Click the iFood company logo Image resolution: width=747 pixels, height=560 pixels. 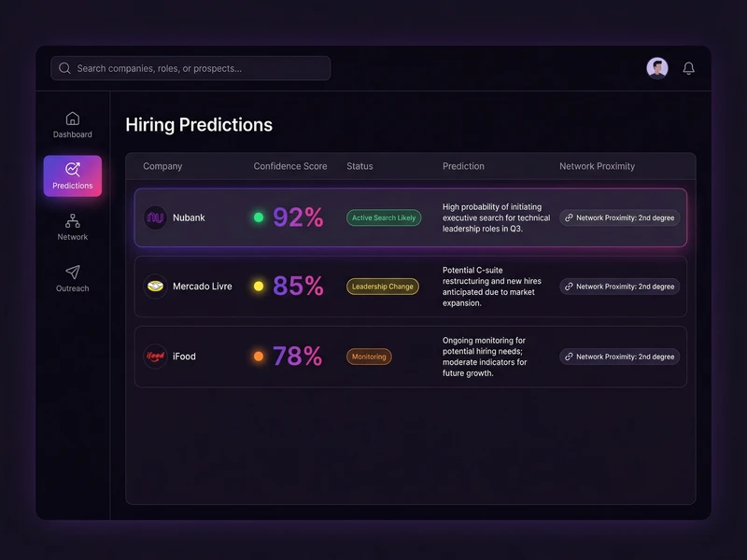coord(155,357)
